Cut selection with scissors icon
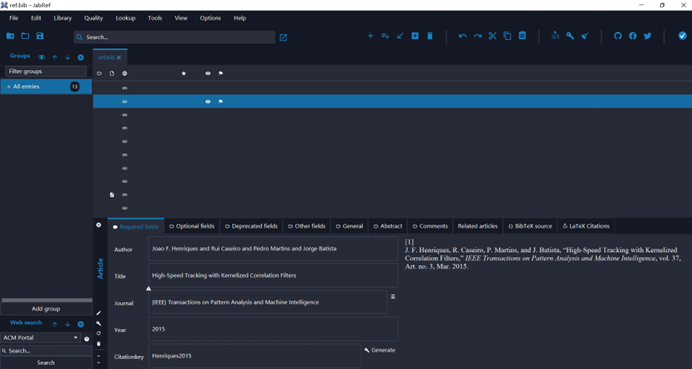 [x=493, y=36]
